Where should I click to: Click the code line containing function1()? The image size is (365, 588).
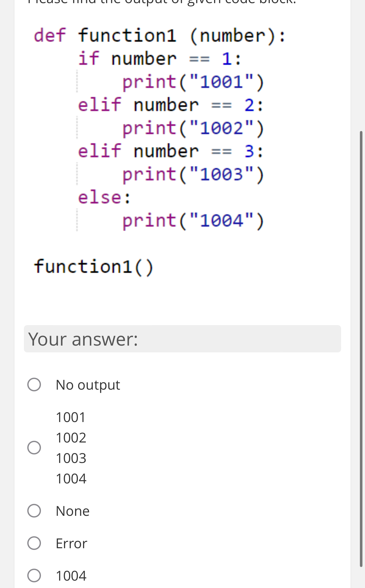[94, 267]
